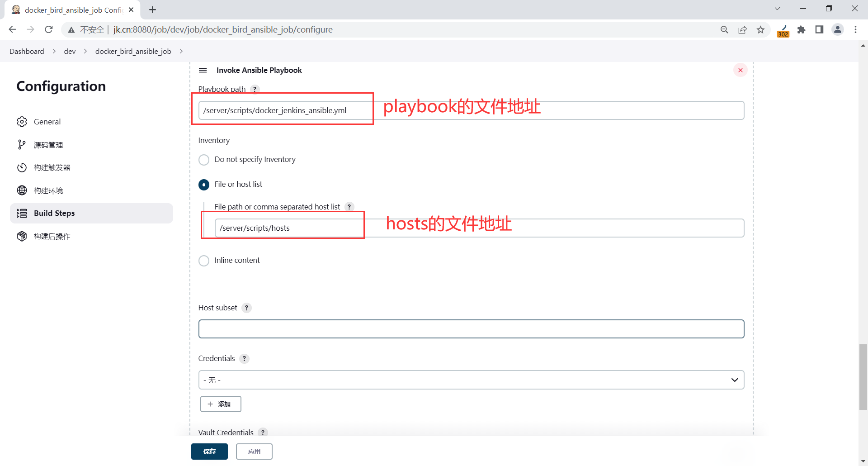
Task: Click the 构建触发器 clock icon
Action: (x=22, y=167)
